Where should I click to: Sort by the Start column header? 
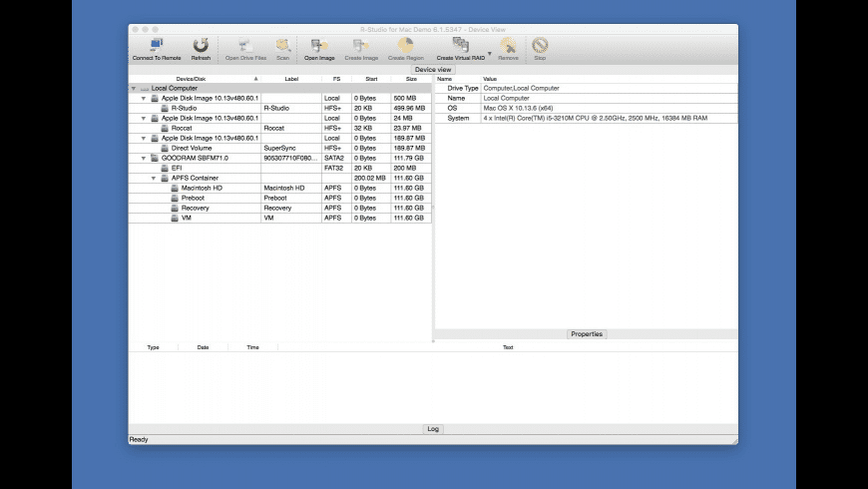(x=371, y=79)
